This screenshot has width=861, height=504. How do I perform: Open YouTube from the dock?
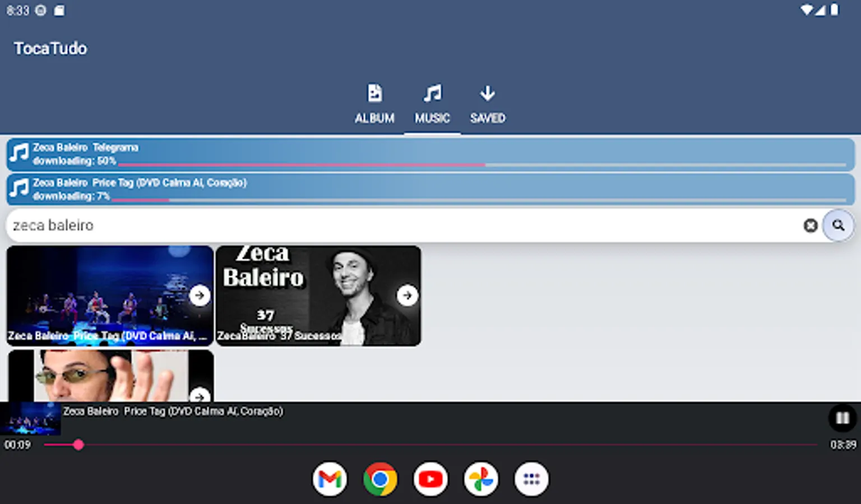(x=430, y=479)
